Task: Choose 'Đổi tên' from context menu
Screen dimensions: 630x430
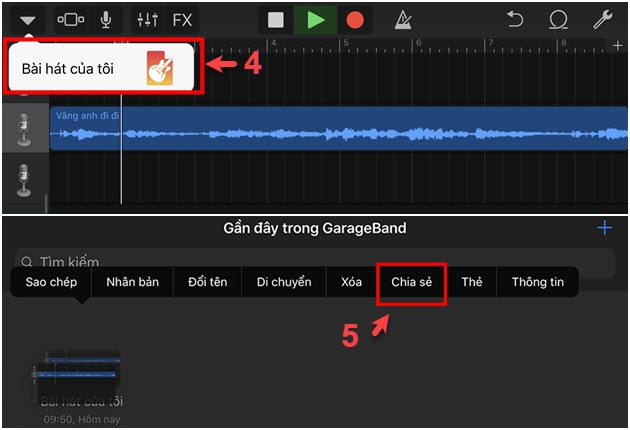Action: [x=207, y=282]
